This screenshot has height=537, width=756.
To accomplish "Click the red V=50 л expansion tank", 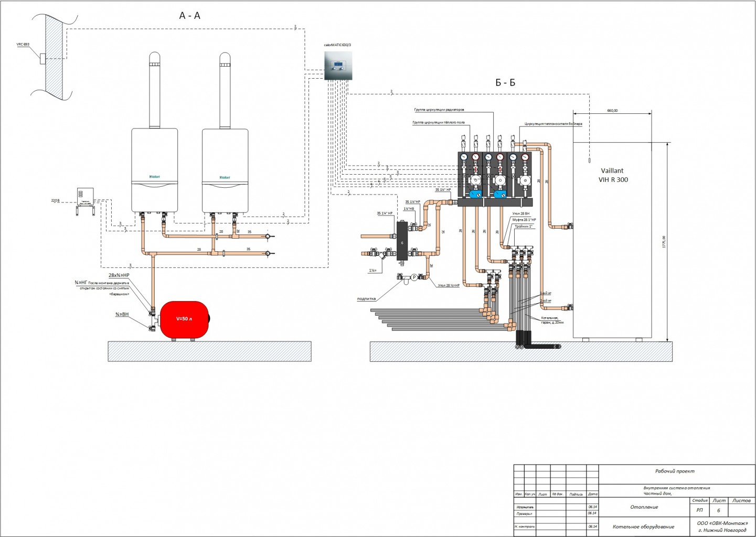I will [x=184, y=319].
